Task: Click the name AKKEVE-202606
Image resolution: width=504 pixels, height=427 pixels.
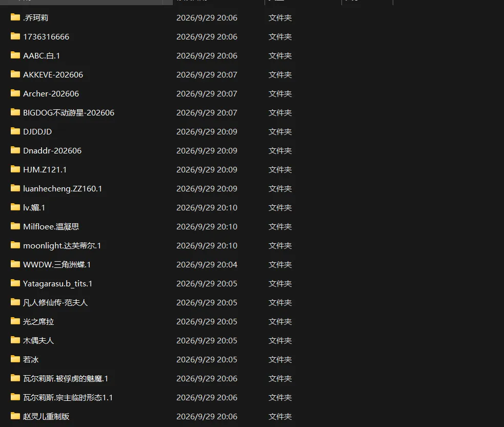Action: (53, 74)
